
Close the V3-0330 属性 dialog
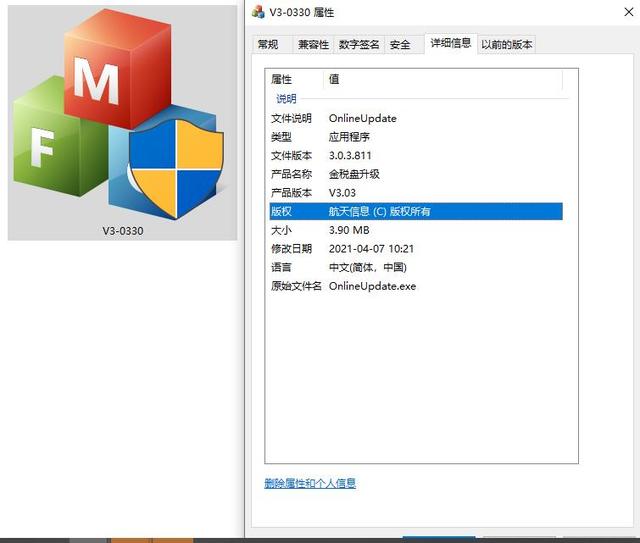629,12
